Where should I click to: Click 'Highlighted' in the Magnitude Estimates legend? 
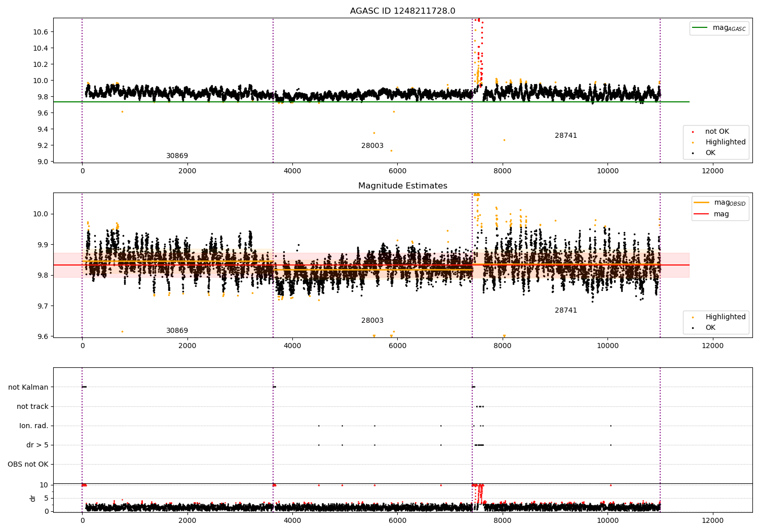tap(726, 317)
